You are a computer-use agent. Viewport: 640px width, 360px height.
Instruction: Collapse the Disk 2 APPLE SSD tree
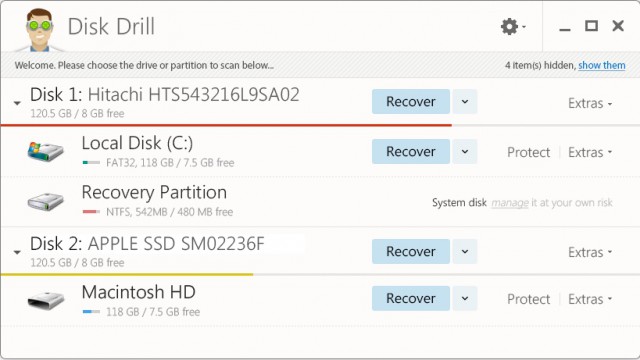click(17, 252)
